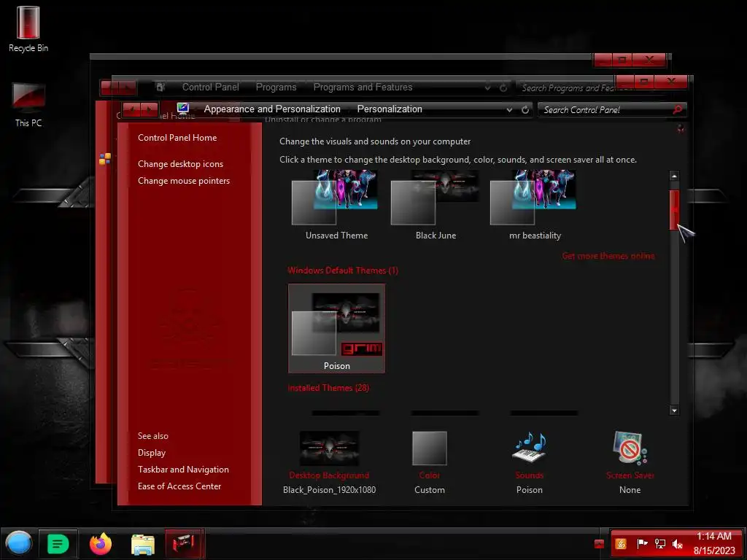Click the theme list scroll up arrow
Image resolution: width=747 pixels, height=560 pixels.
[x=674, y=176]
